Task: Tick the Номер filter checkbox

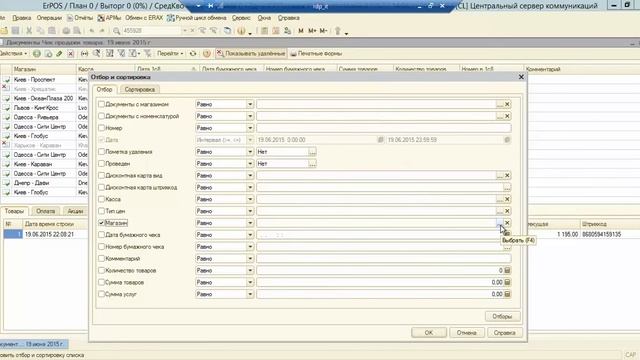Action: tap(101, 128)
